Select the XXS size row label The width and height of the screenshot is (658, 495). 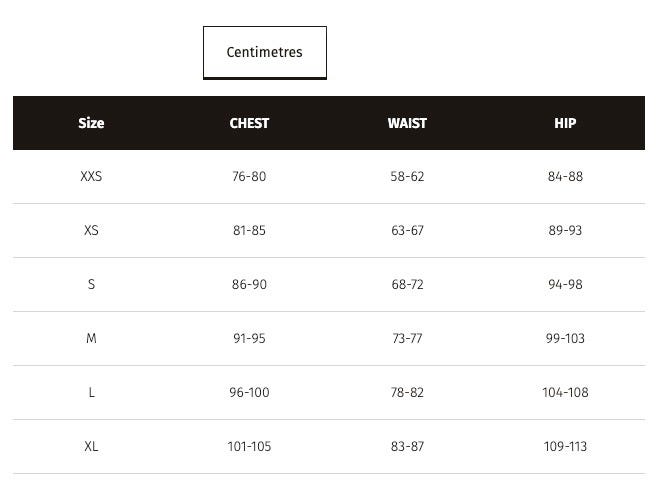click(91, 176)
